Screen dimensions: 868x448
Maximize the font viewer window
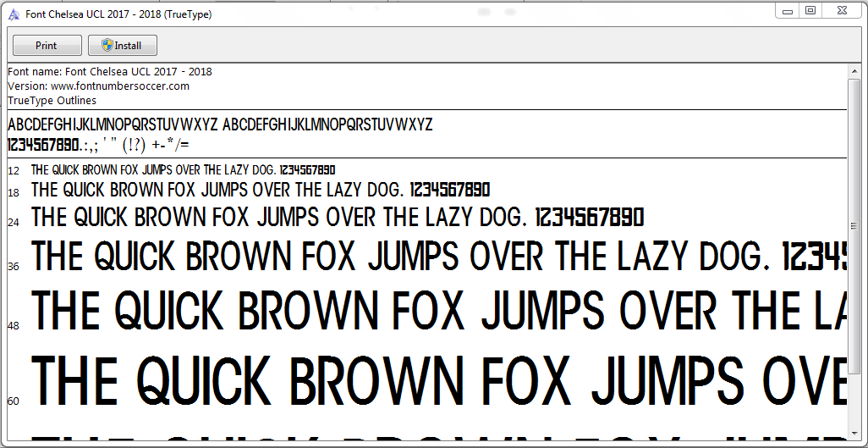810,10
